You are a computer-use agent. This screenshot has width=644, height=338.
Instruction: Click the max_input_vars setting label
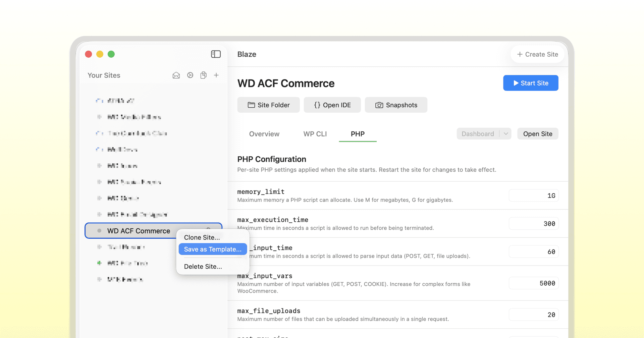[x=265, y=276]
